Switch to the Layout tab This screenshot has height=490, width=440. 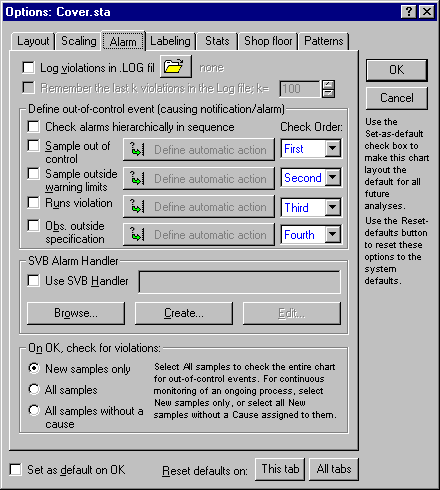pyautogui.click(x=33, y=41)
